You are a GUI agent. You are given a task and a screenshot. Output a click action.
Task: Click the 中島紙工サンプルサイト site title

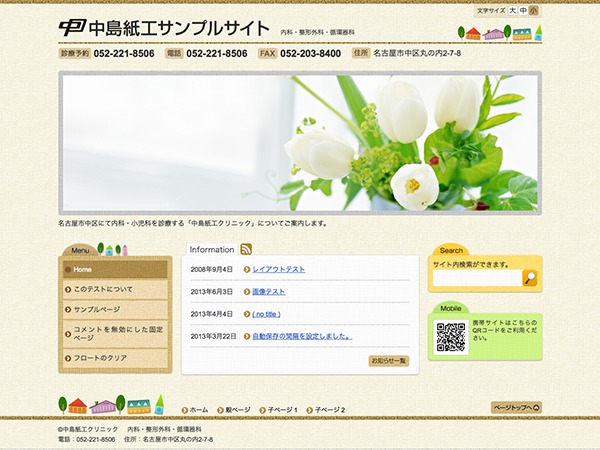click(x=179, y=28)
